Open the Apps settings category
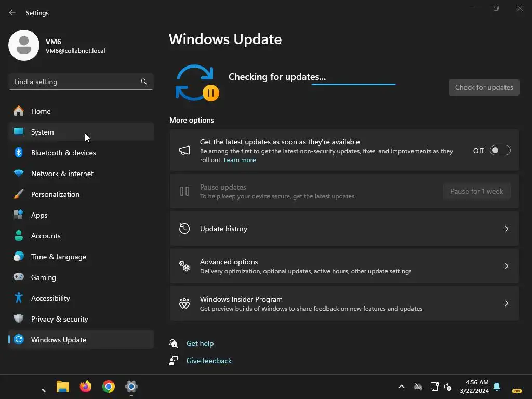This screenshot has height=399, width=532. click(81, 215)
